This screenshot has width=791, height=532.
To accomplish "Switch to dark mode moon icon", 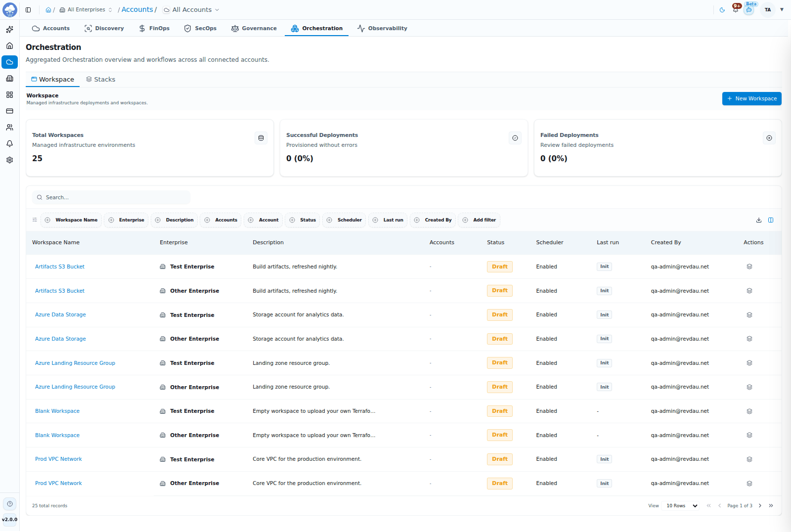I will coord(722,10).
